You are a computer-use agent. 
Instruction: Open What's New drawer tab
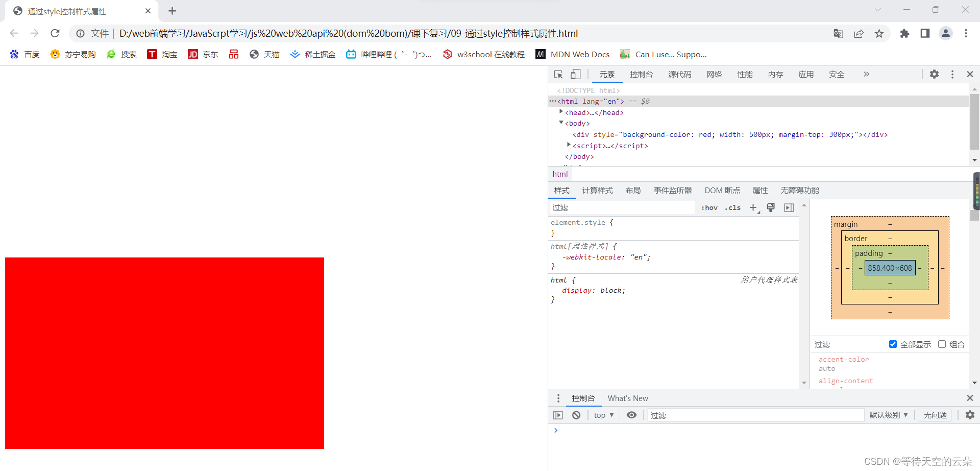[x=628, y=398]
